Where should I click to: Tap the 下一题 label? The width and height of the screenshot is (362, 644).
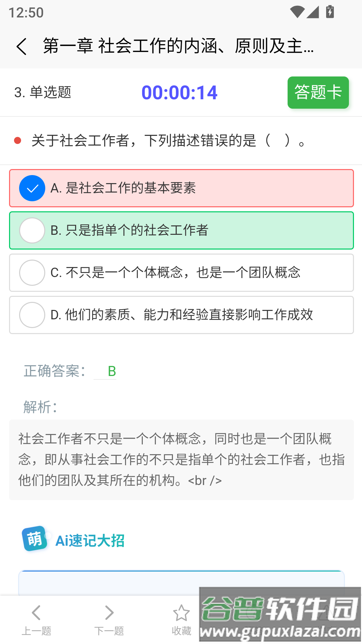coord(109,631)
